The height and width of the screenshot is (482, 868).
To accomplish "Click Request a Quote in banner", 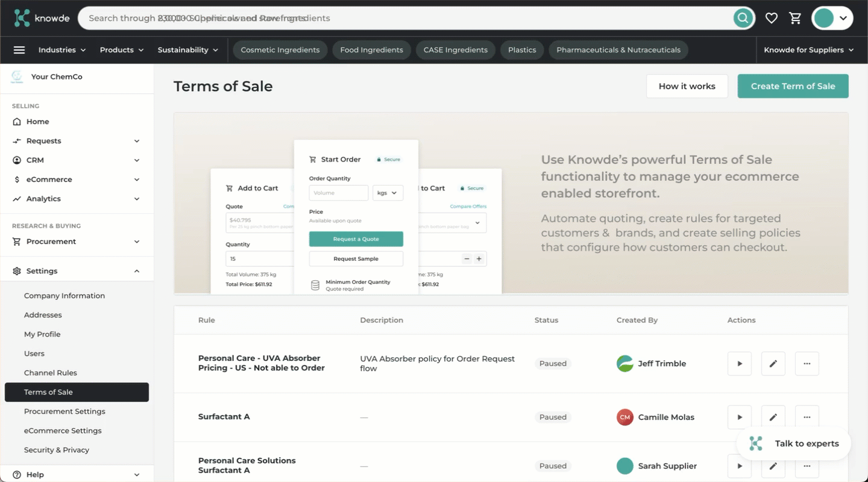I will pos(356,239).
